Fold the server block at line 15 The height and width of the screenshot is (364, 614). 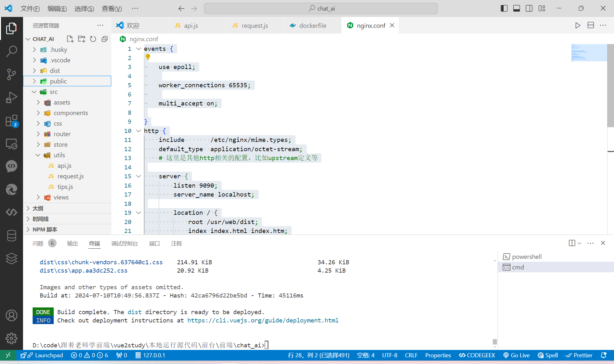pos(139,176)
